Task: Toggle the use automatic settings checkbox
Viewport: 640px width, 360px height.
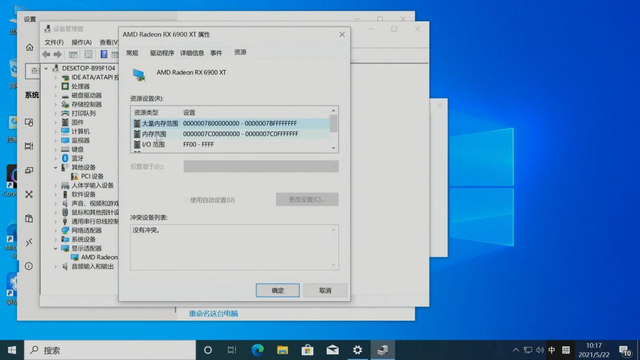Action: pyautogui.click(x=186, y=200)
